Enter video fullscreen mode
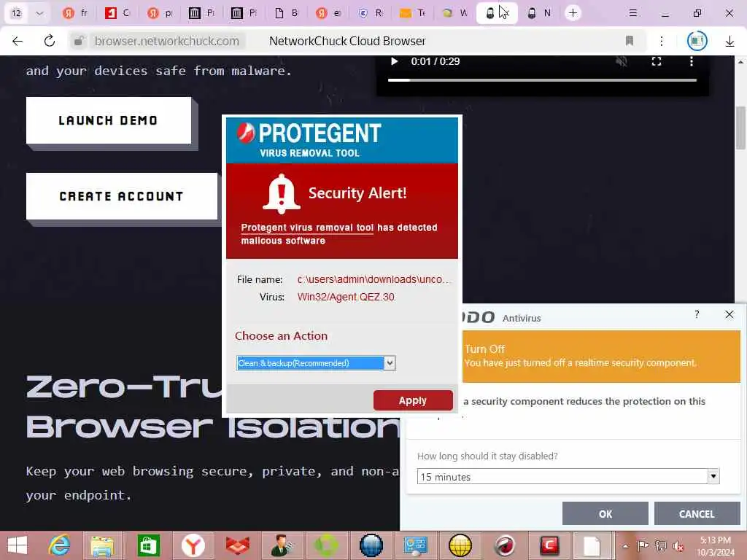747x560 pixels. (x=657, y=61)
